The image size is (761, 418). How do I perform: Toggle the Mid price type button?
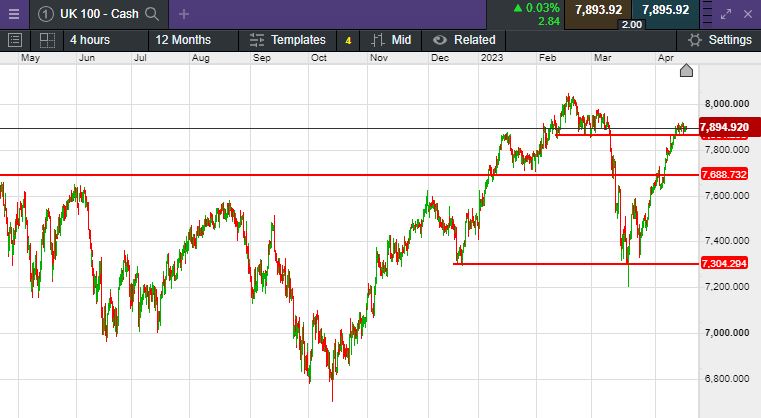pyautogui.click(x=390, y=40)
